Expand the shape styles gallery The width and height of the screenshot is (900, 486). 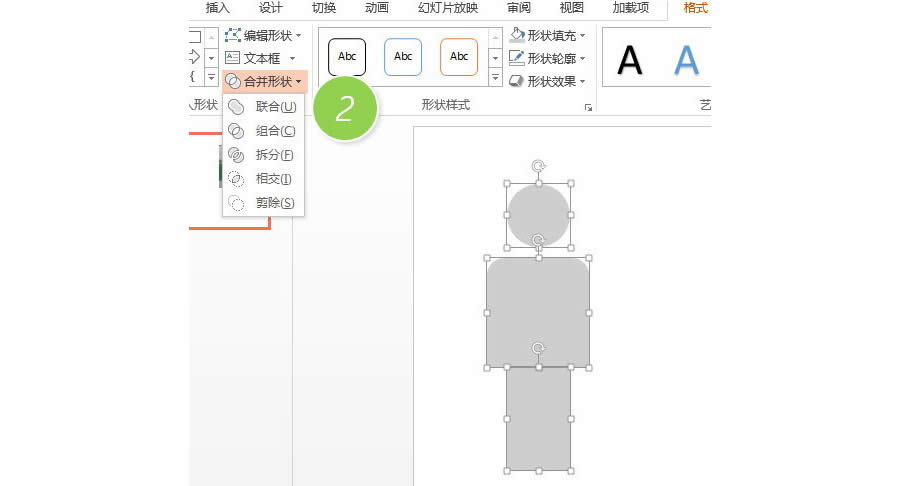point(495,77)
